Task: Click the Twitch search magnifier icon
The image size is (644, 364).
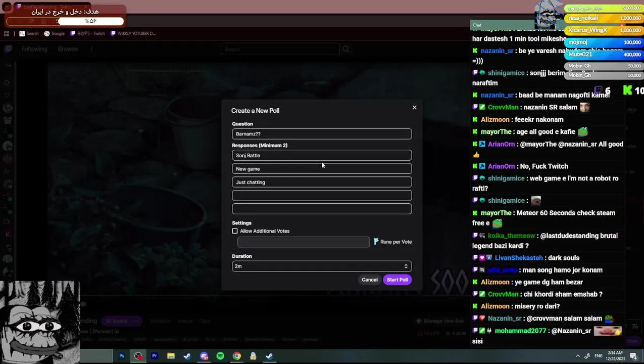Action: point(345,49)
